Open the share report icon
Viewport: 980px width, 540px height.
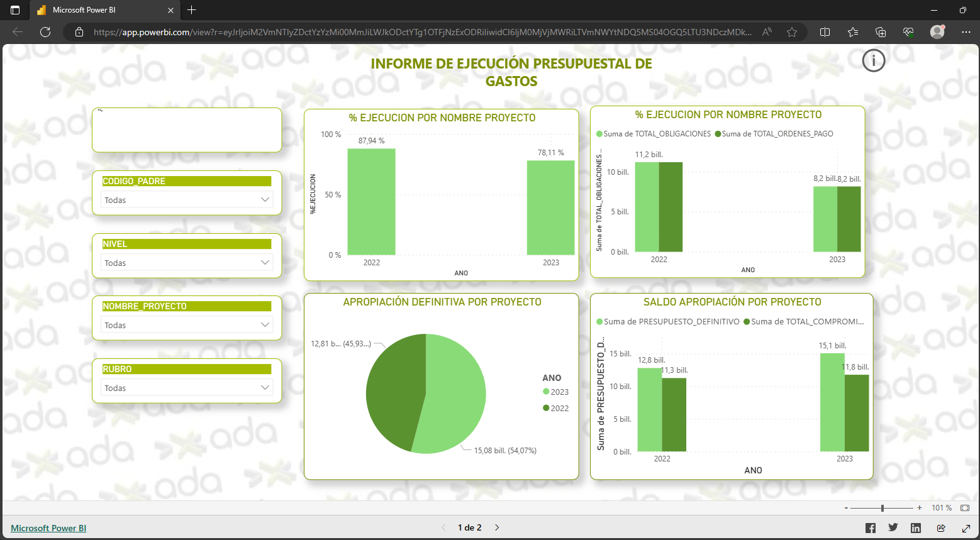coord(941,528)
